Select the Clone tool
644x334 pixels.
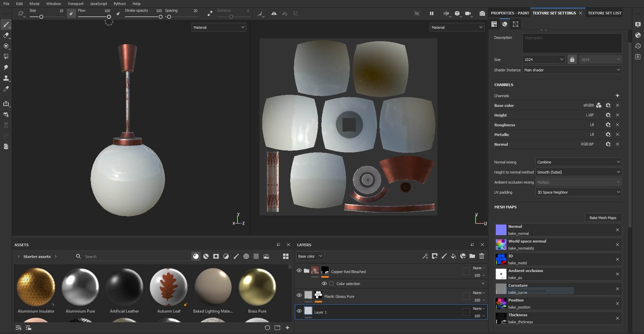pos(6,78)
